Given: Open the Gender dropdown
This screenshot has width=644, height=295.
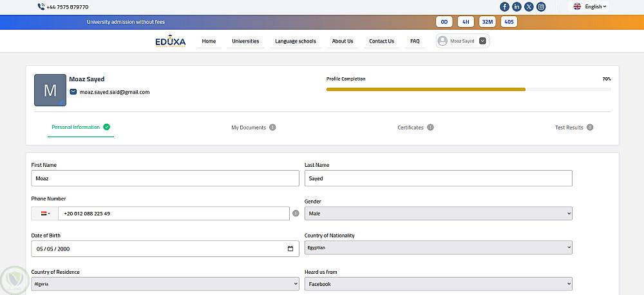Looking at the screenshot, I should (438, 213).
